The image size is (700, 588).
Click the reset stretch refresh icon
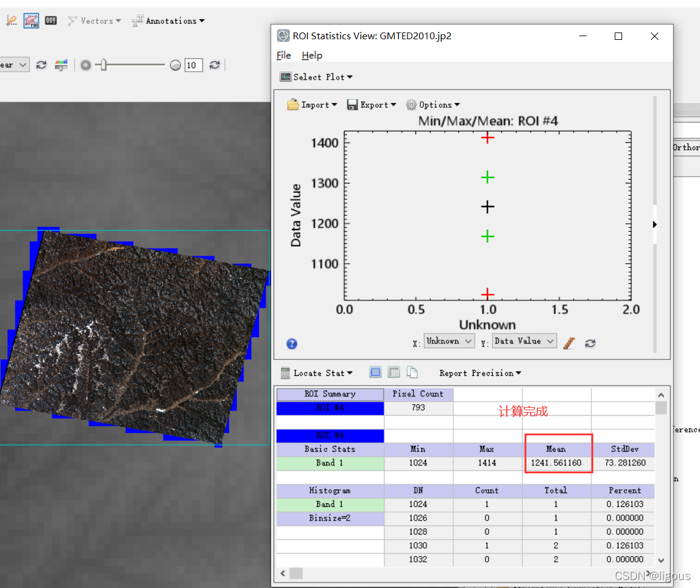coord(42,65)
